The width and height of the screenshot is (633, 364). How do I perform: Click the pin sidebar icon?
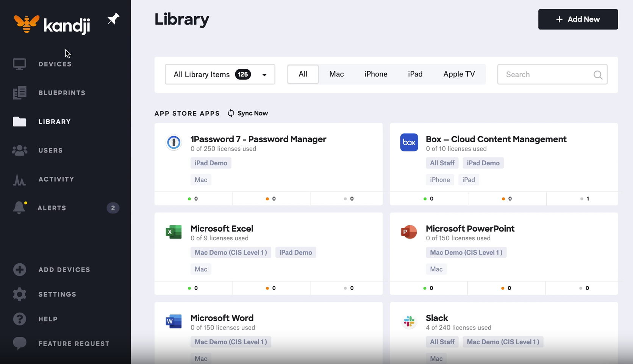pos(113,19)
